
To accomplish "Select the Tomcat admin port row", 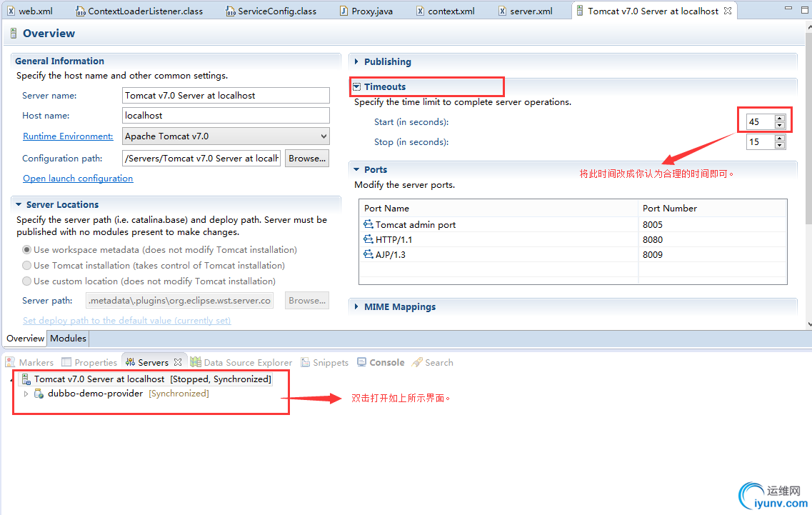I will click(x=573, y=225).
